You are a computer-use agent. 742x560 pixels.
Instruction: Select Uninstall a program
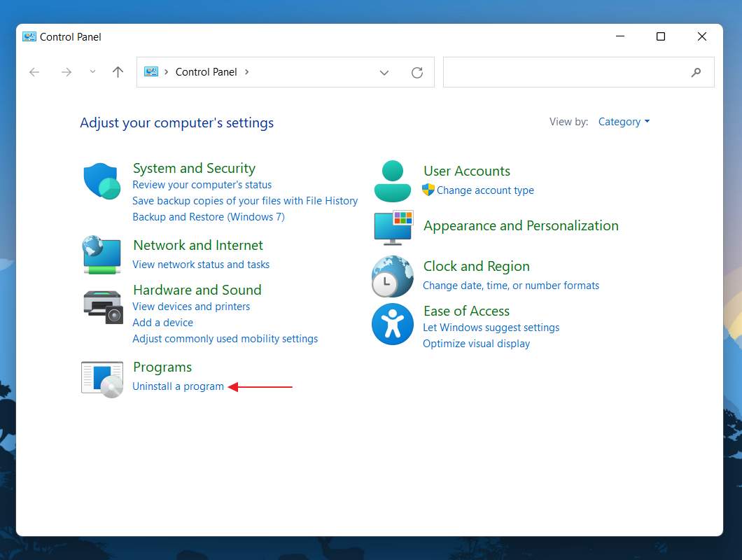click(178, 386)
